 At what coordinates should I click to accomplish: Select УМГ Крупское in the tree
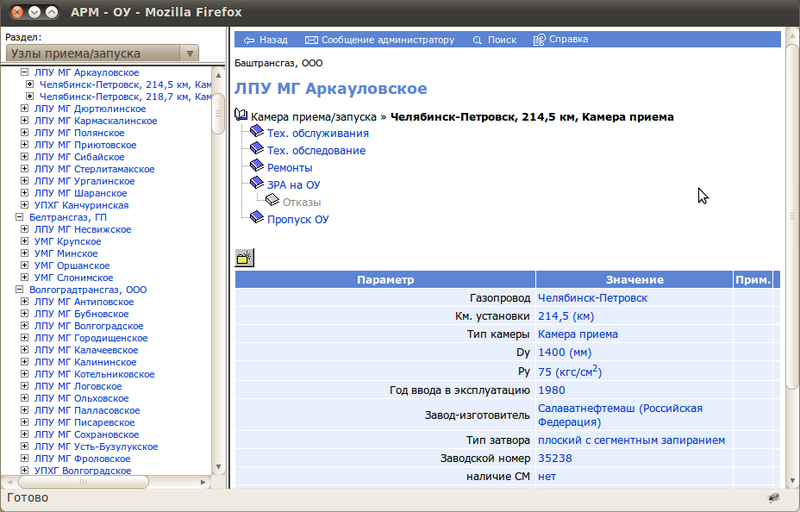click(67, 241)
